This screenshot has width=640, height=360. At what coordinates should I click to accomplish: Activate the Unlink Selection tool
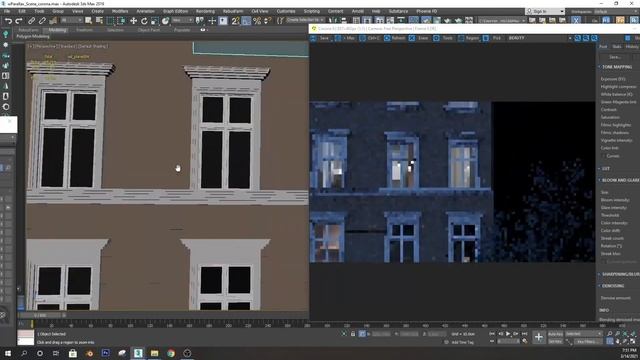point(42,20)
